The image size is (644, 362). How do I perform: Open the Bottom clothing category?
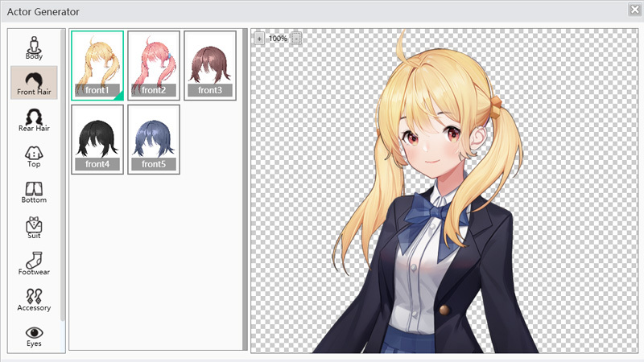coord(34,191)
